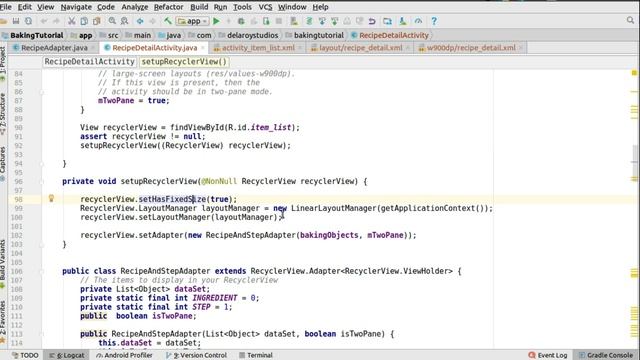The height and width of the screenshot is (360, 640).
Task: Switch to RecipeAdapter.java tab
Action: click(54, 48)
